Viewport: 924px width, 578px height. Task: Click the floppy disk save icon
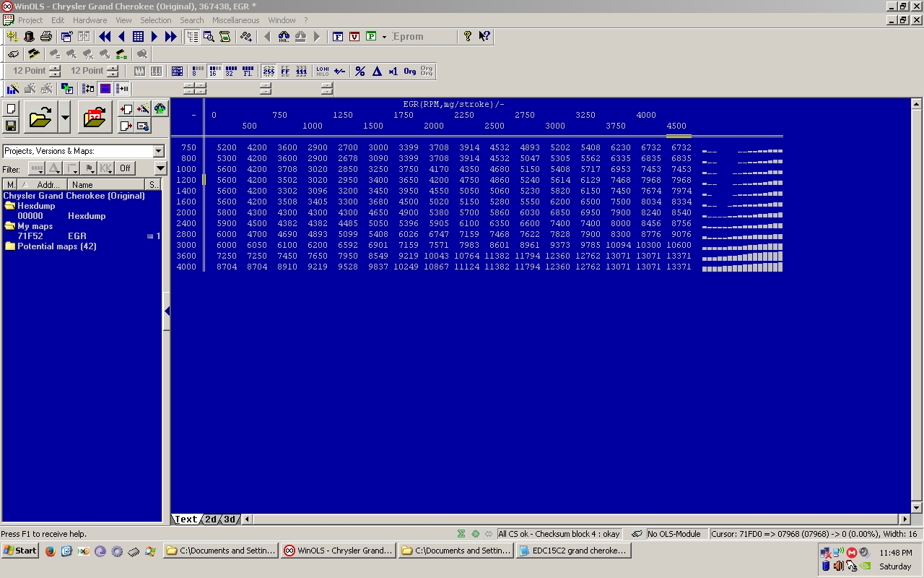coord(11,126)
